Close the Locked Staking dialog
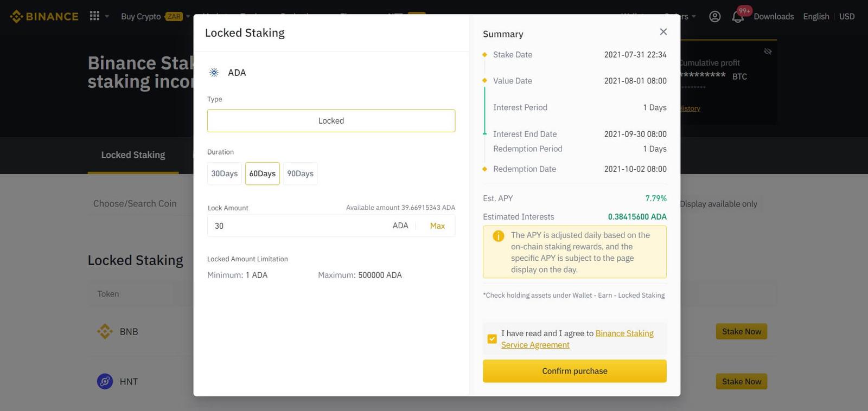Viewport: 868px width, 411px height. [x=663, y=31]
